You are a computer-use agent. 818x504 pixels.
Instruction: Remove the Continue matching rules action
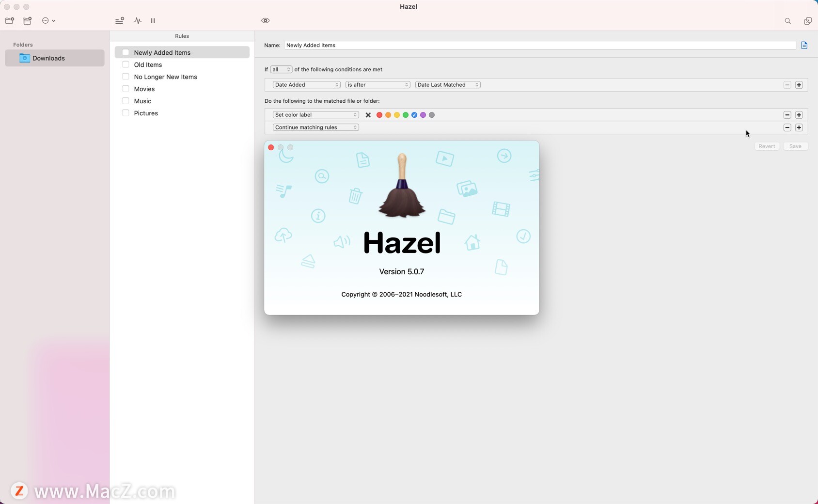tap(787, 127)
